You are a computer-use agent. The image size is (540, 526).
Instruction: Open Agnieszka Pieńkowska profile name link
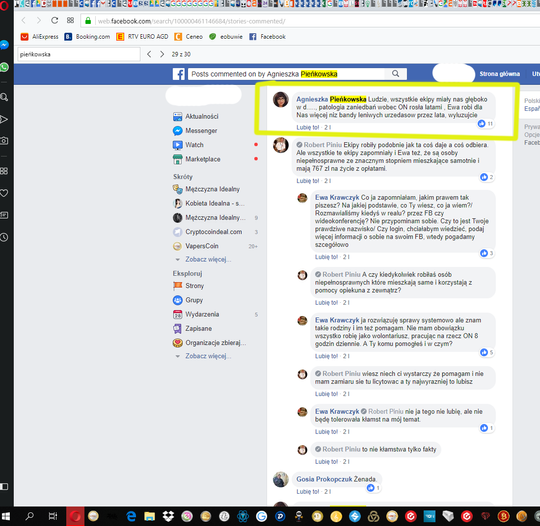331,99
